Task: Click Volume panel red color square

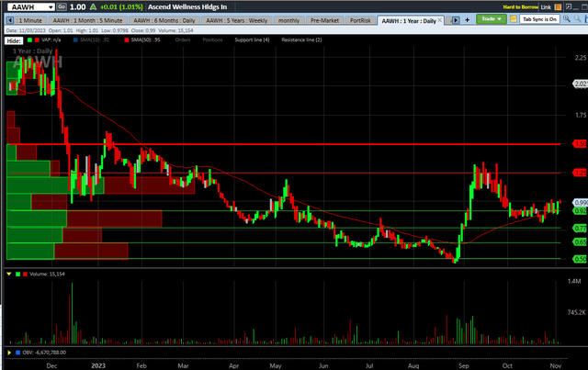Action: [25, 274]
